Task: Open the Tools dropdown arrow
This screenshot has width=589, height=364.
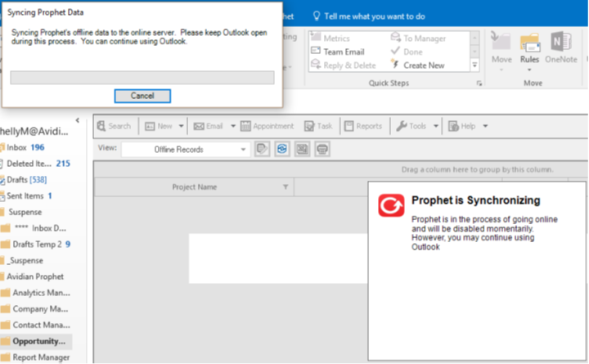Action: click(436, 126)
